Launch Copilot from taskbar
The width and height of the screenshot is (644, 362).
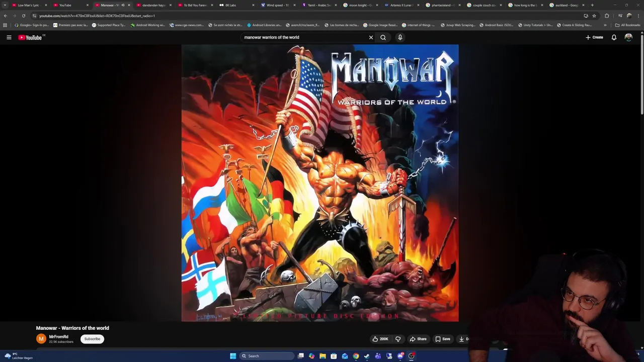click(311, 356)
